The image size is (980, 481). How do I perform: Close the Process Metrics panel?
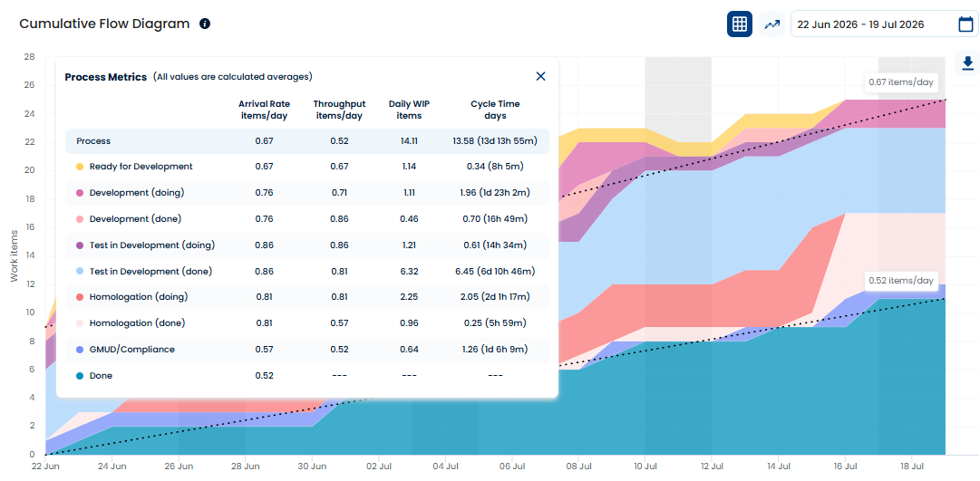pyautogui.click(x=540, y=76)
